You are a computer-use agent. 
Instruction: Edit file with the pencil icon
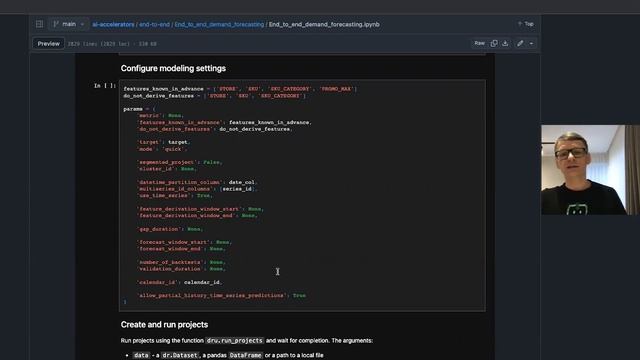click(520, 43)
